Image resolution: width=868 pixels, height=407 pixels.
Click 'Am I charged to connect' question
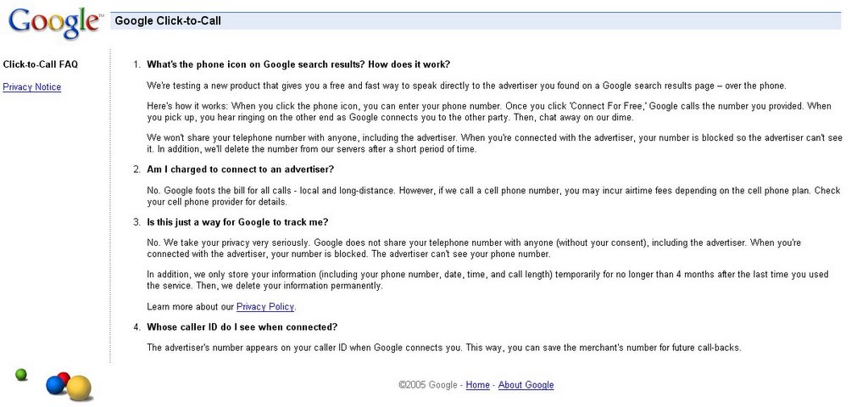tap(240, 169)
